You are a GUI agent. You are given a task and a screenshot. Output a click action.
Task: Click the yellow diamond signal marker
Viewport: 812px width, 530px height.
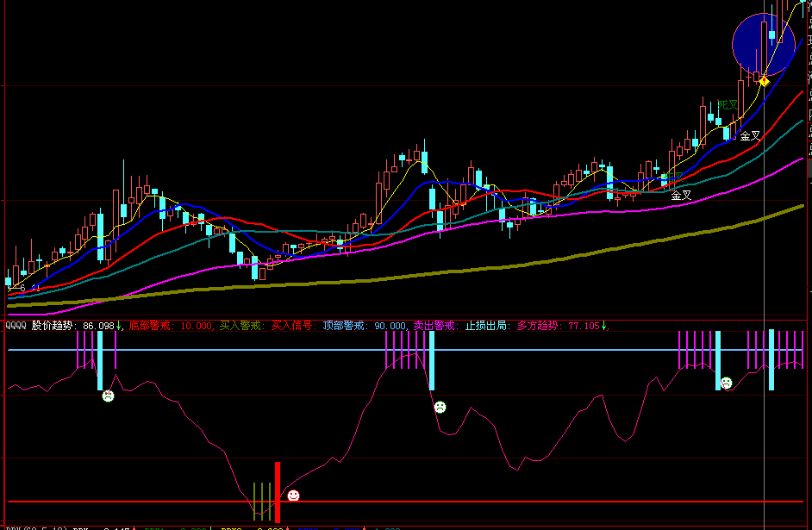[764, 80]
